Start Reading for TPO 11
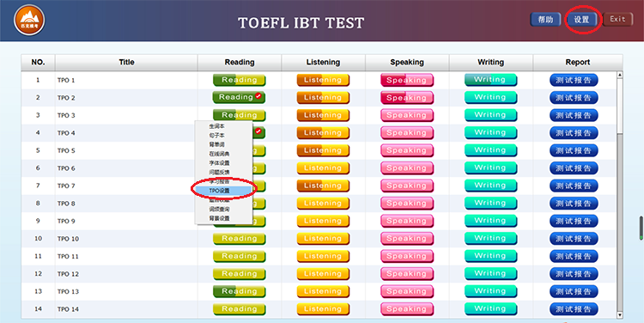 [239, 257]
